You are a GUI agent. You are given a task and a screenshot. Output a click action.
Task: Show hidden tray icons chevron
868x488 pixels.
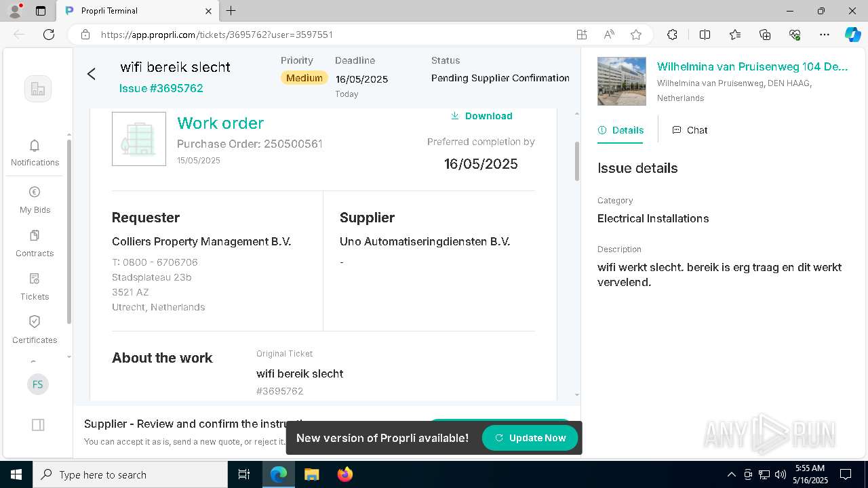point(731,474)
